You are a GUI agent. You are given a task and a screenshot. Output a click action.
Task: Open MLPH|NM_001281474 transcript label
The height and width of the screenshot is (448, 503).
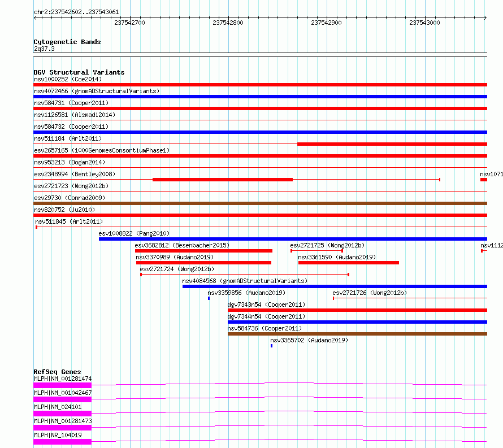63,379
